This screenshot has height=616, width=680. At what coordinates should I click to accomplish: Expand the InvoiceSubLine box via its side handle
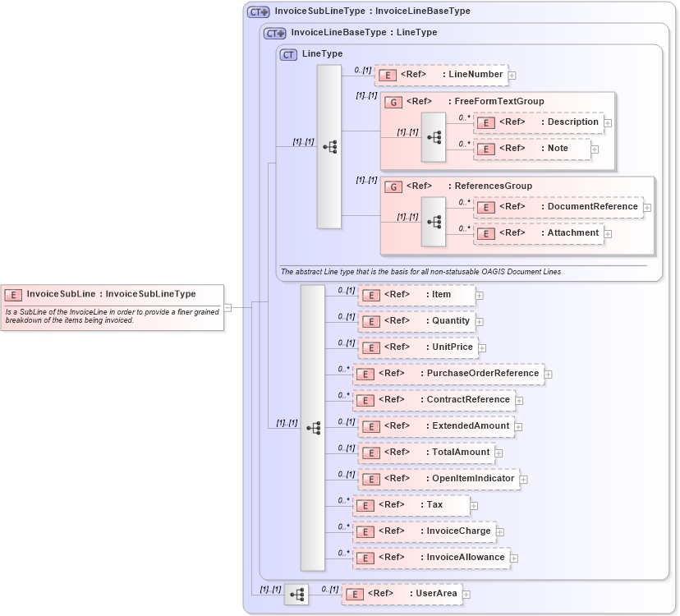pos(227,308)
